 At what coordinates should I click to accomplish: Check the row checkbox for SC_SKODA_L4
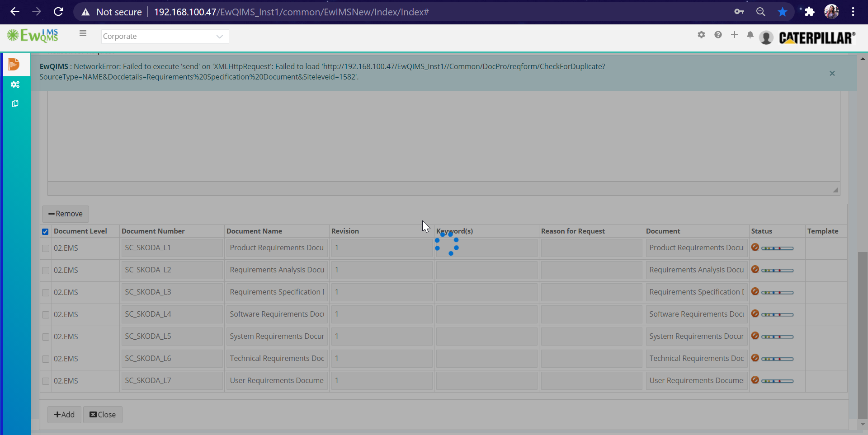[x=46, y=315]
